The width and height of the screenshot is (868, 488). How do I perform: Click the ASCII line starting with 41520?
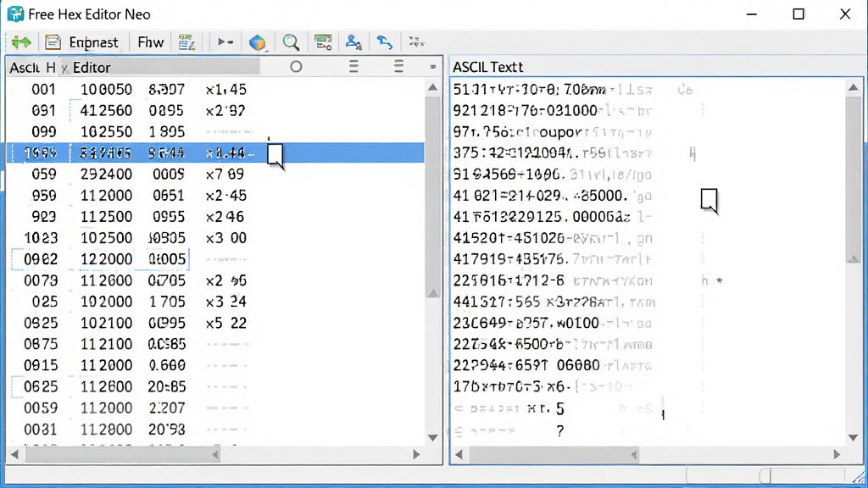[x=553, y=238]
